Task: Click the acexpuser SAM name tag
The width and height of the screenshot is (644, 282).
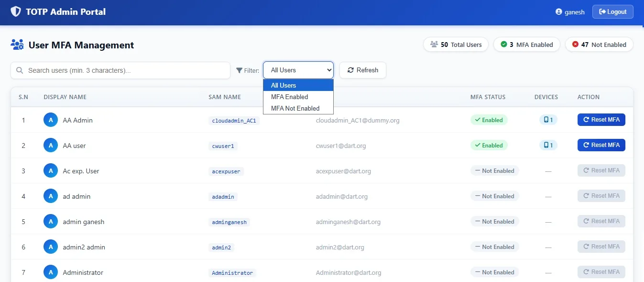Action: 226,171
